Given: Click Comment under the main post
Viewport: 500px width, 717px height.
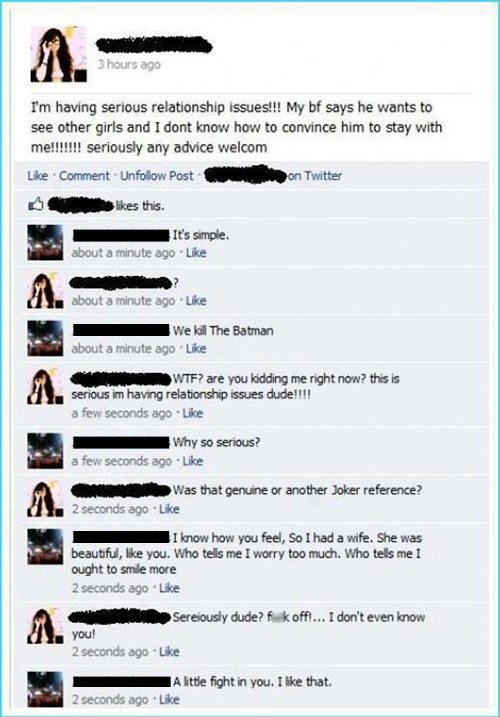Looking at the screenshot, I should click(85, 176).
